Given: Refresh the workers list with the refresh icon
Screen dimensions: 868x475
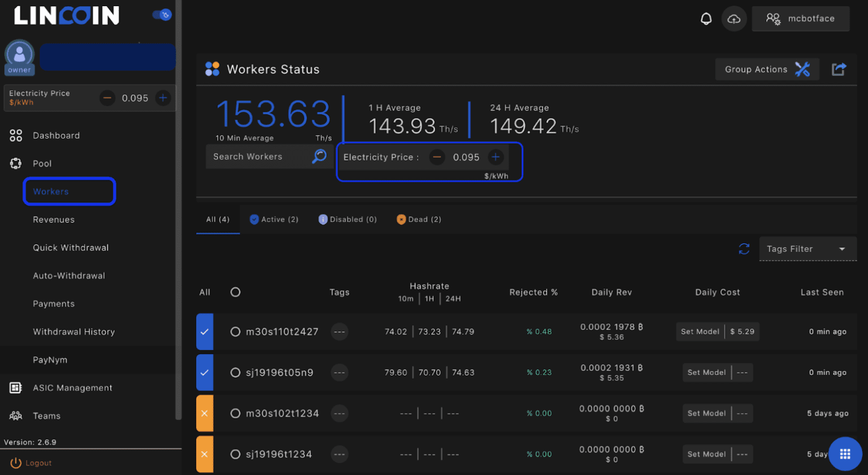Looking at the screenshot, I should 744,249.
